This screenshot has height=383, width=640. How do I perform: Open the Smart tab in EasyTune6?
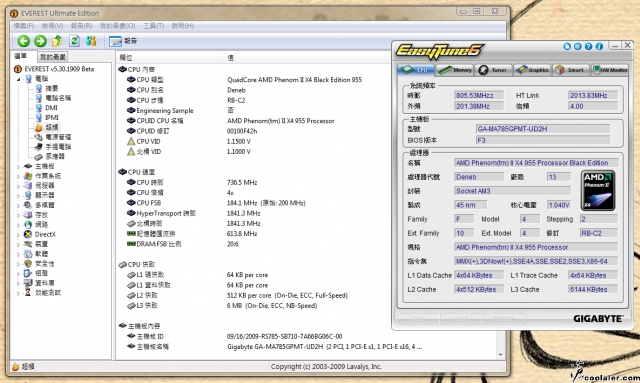(571, 70)
